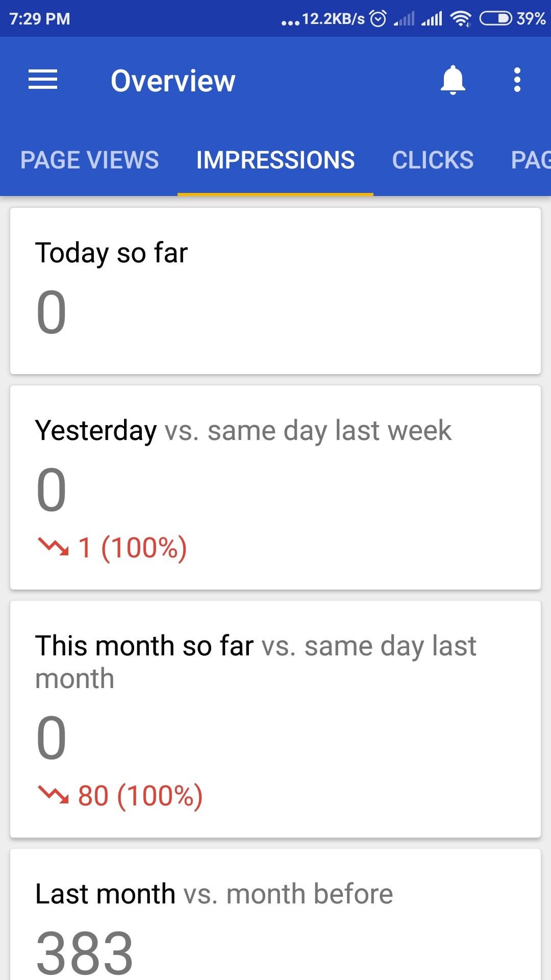
Task: Switch to the CLICKS tab
Action: coord(433,160)
